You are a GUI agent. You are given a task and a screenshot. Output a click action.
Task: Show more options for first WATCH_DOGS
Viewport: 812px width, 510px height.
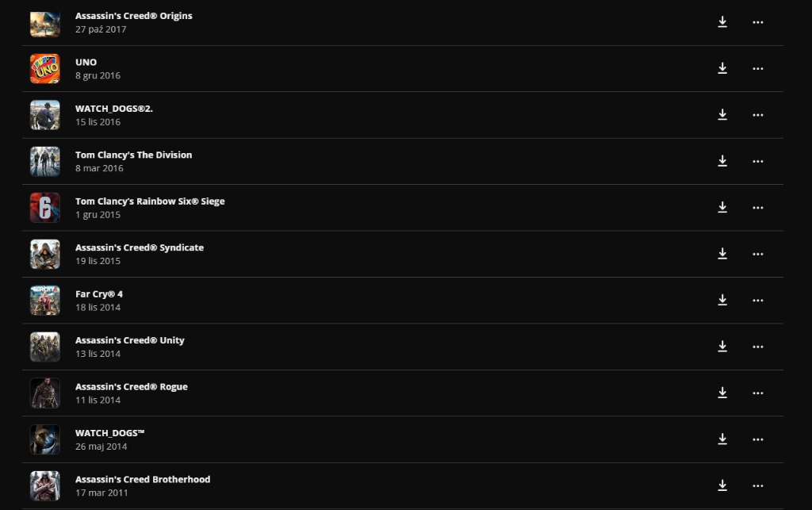(757, 439)
